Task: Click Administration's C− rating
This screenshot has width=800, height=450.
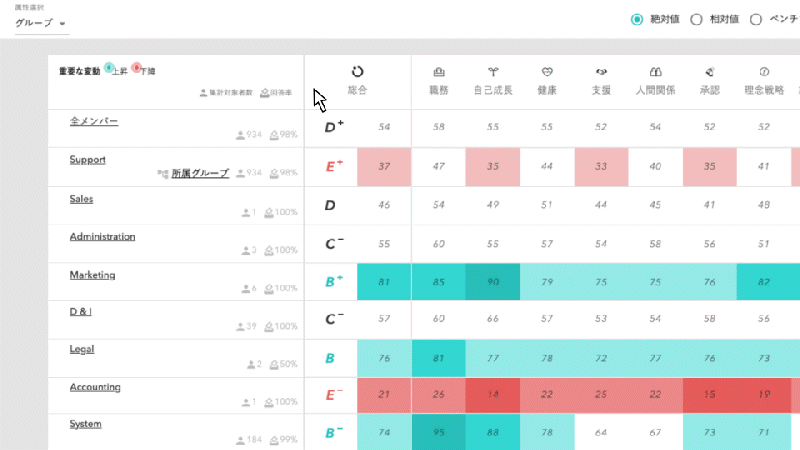Action: (x=334, y=243)
